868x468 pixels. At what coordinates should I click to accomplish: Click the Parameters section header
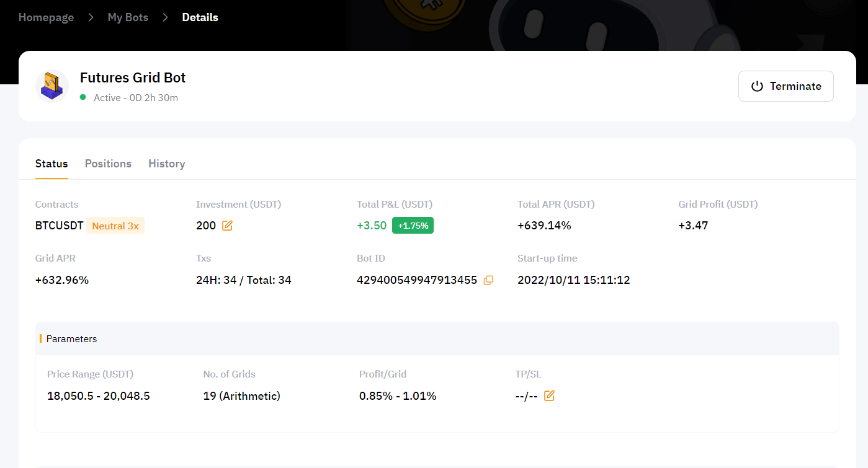(x=71, y=339)
